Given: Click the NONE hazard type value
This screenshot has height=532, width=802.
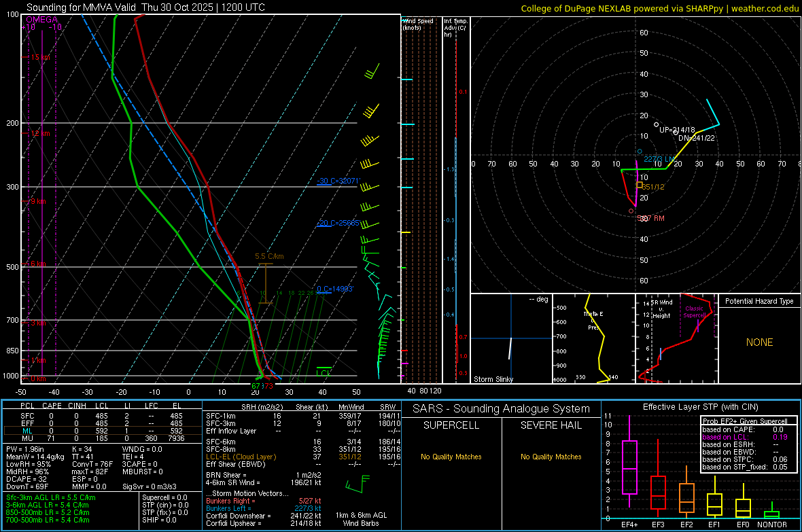Looking at the screenshot, I should tap(759, 342).
